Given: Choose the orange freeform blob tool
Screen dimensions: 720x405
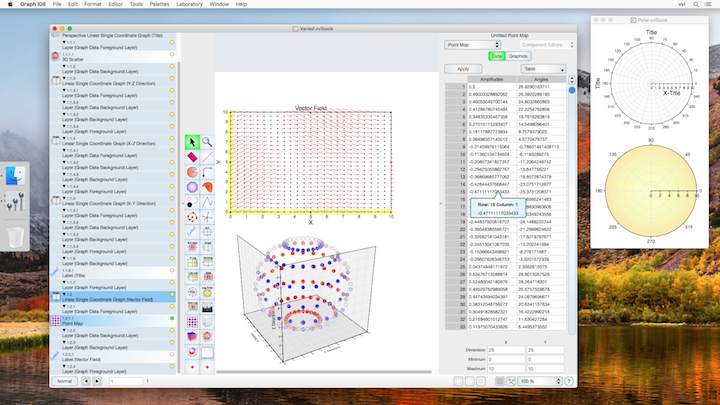Looking at the screenshot, I should pyautogui.click(x=208, y=187).
